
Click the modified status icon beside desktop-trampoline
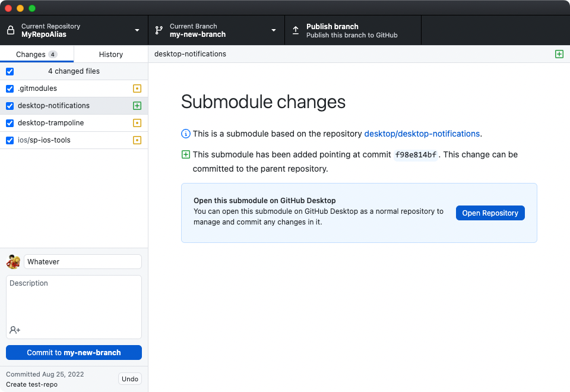pos(137,123)
